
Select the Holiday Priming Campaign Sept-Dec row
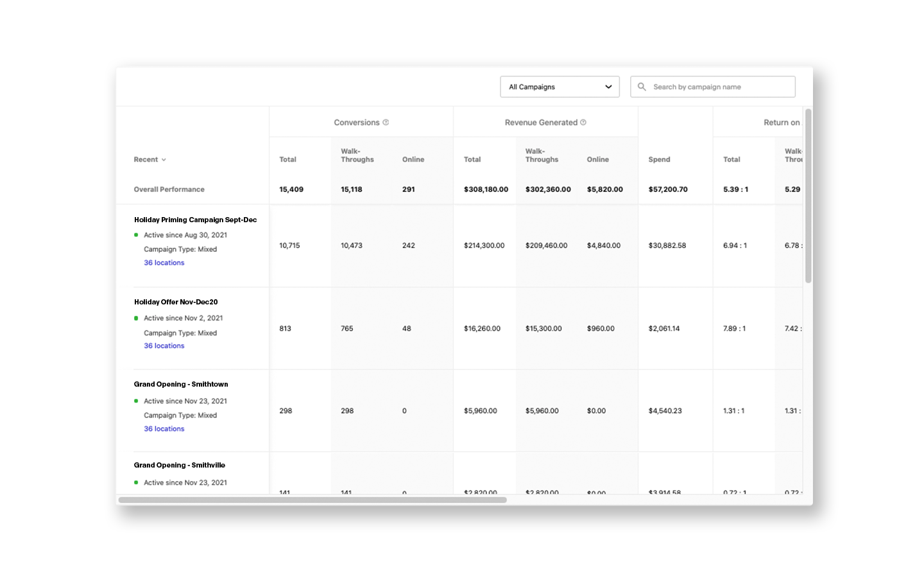pyautogui.click(x=195, y=220)
